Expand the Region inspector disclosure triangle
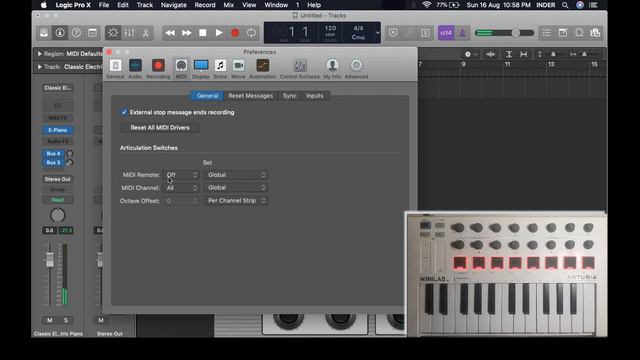 (x=40, y=53)
